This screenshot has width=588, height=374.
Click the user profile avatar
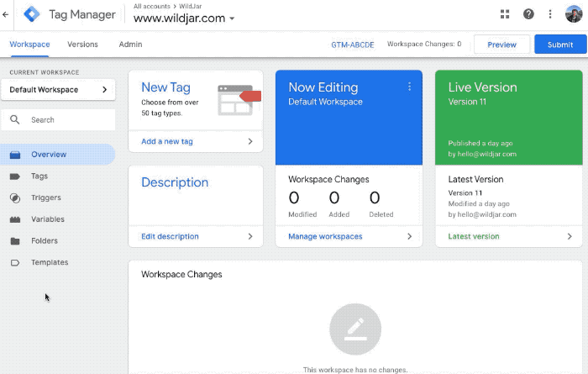(x=574, y=14)
